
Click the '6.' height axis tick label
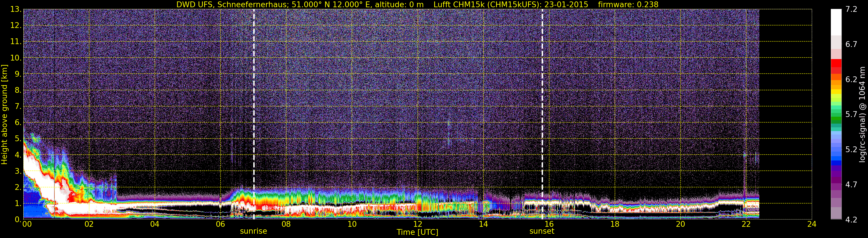point(18,122)
